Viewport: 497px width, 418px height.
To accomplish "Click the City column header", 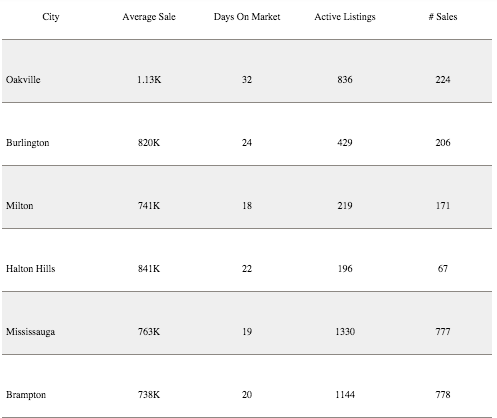I will pos(51,17).
